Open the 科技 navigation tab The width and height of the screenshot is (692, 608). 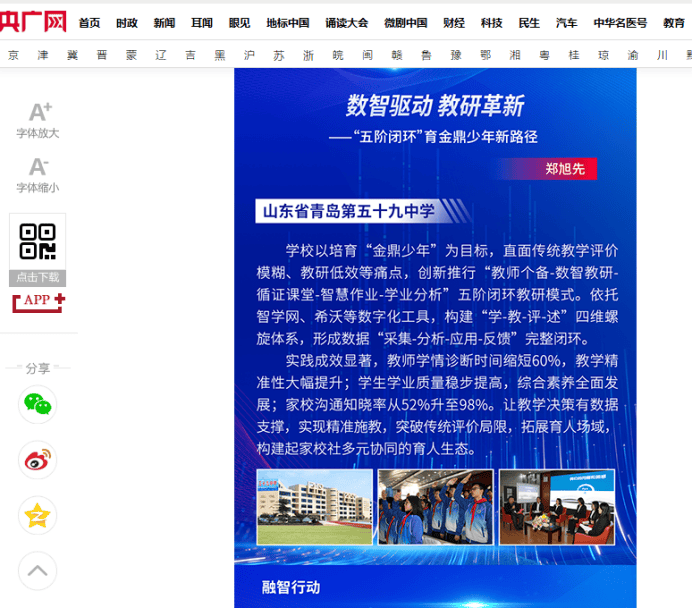pos(491,23)
